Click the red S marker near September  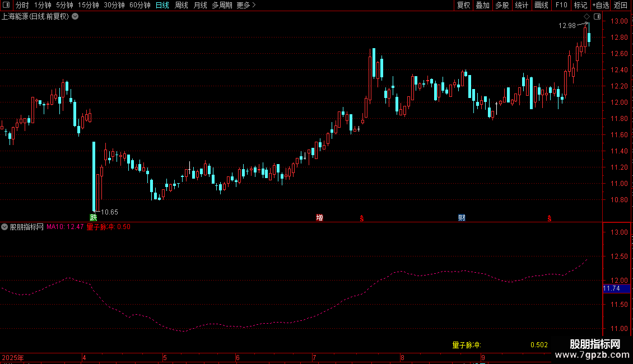[550, 218]
